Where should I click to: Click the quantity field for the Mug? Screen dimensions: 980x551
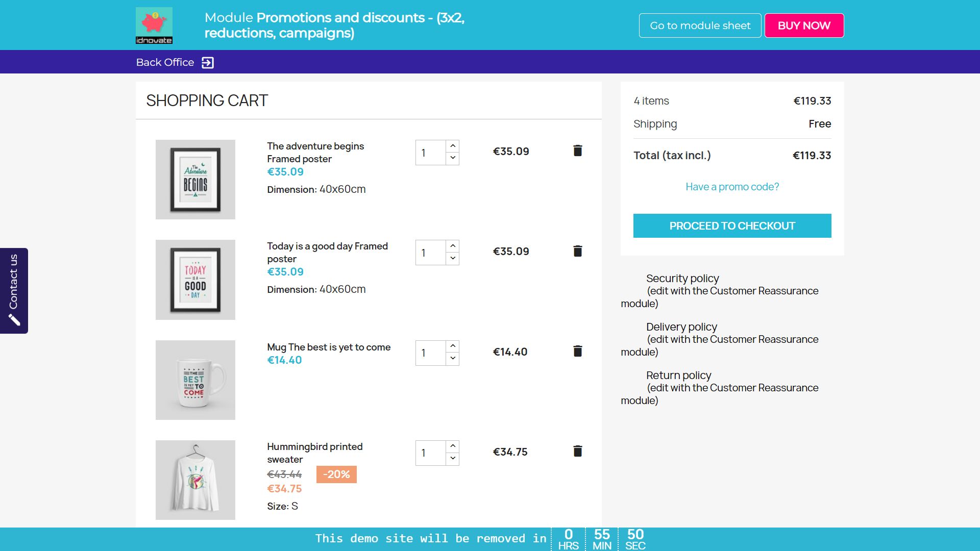coord(430,353)
